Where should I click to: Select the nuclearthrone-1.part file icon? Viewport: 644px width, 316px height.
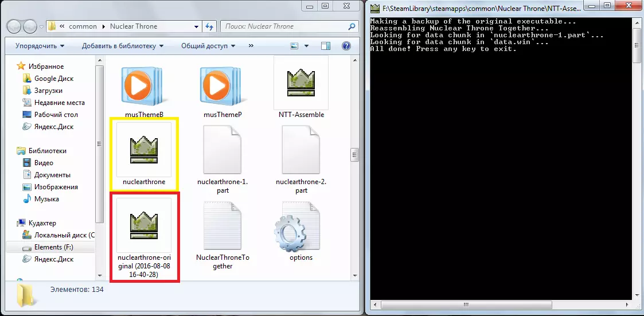point(222,150)
